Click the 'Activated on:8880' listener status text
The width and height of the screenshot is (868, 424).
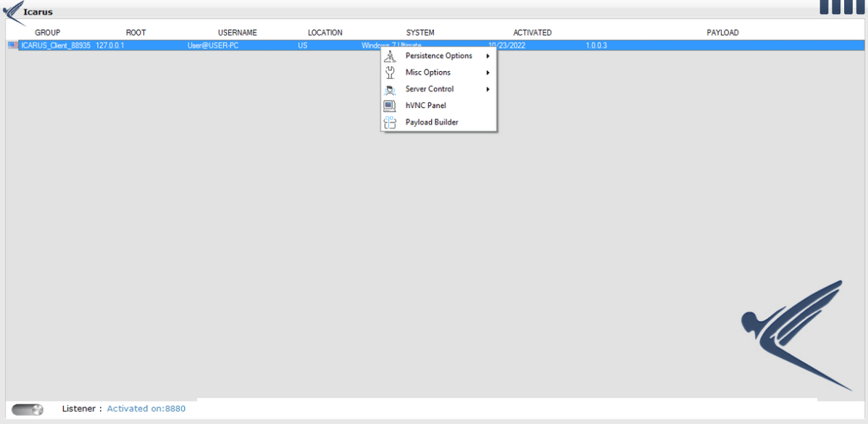click(146, 409)
